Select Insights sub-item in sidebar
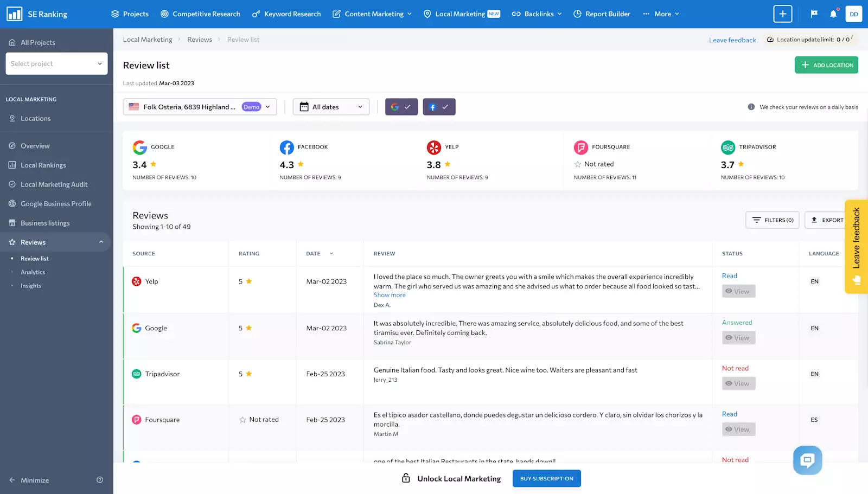The width and height of the screenshot is (868, 494). click(x=31, y=286)
